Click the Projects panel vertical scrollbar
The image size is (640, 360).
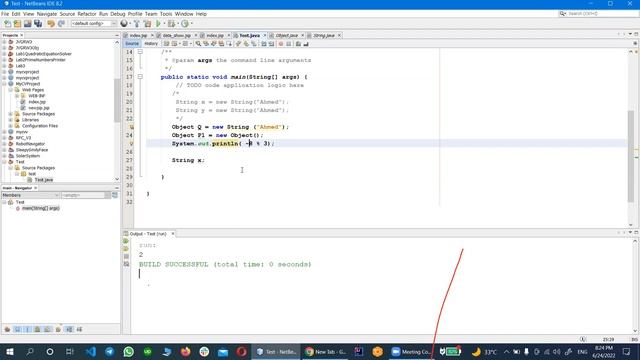pos(117,100)
